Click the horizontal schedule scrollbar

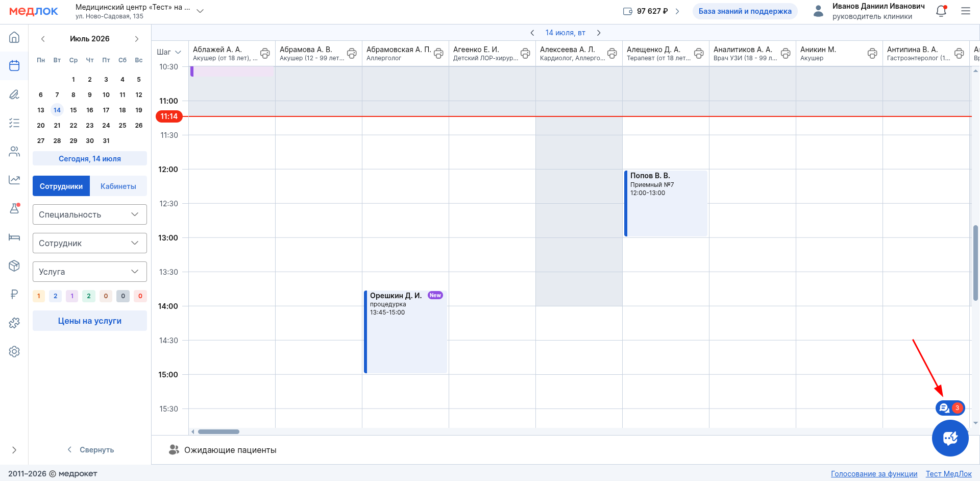[218, 431]
